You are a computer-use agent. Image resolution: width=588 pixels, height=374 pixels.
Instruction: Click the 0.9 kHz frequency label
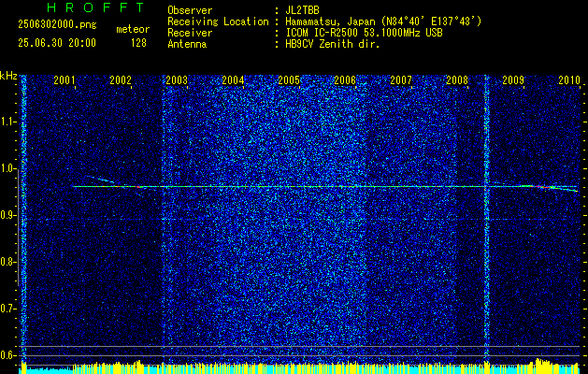8,215
